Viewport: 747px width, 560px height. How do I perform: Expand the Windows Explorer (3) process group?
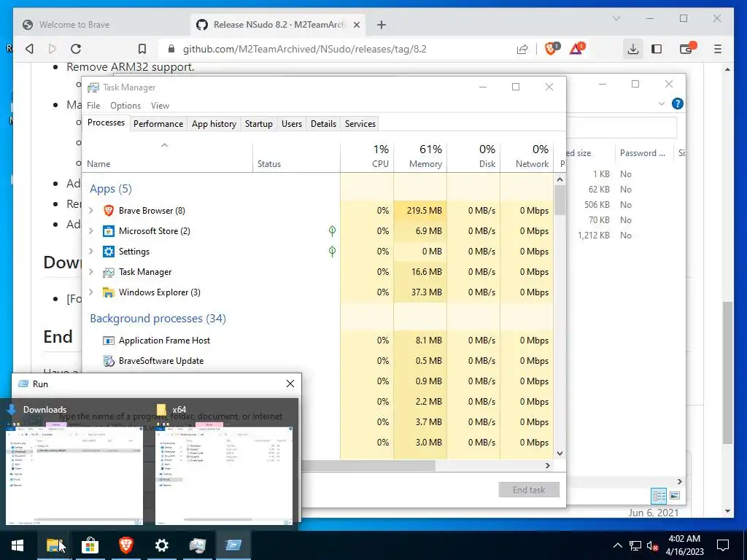coord(91,292)
